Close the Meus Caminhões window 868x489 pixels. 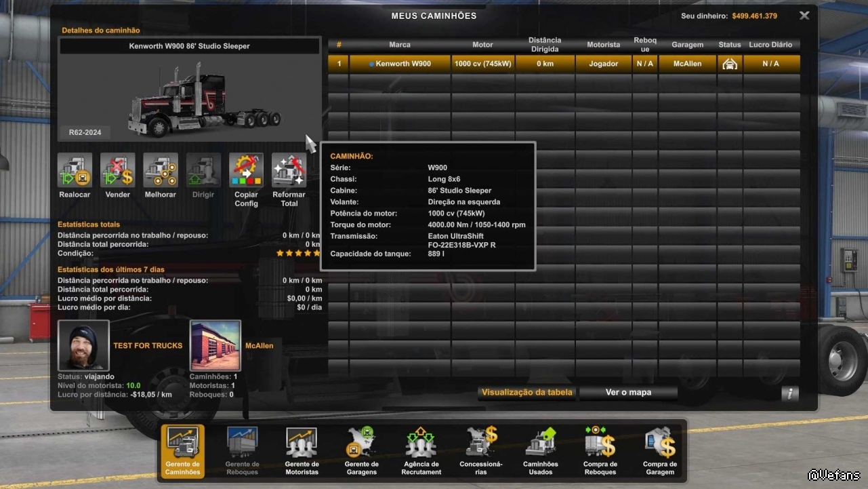point(804,16)
